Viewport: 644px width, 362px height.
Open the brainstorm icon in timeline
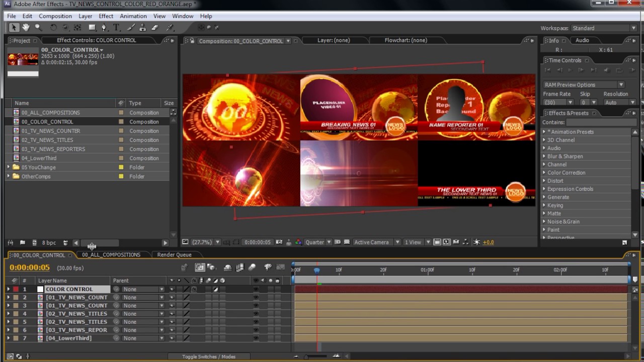[268, 267]
